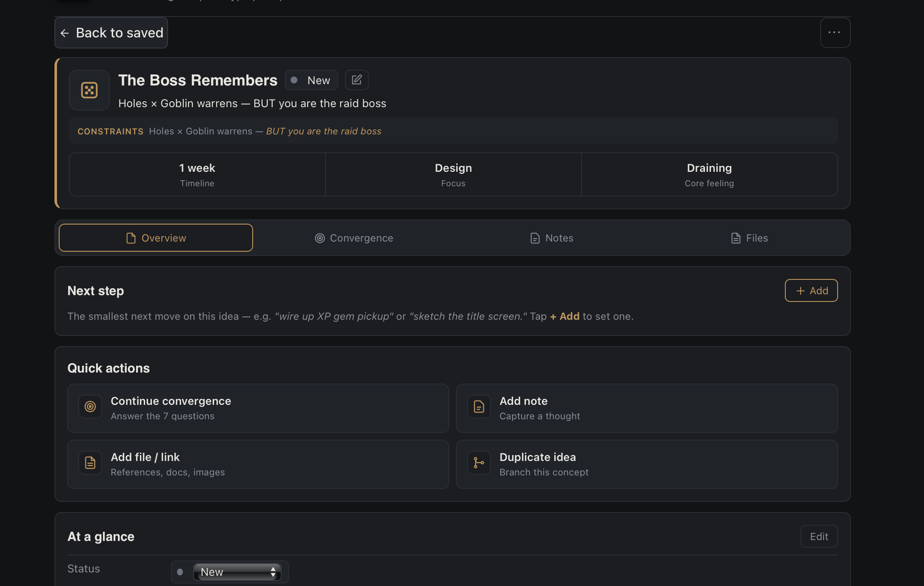Click the At a glance heading
Image resolution: width=924 pixels, height=586 pixels.
(101, 536)
